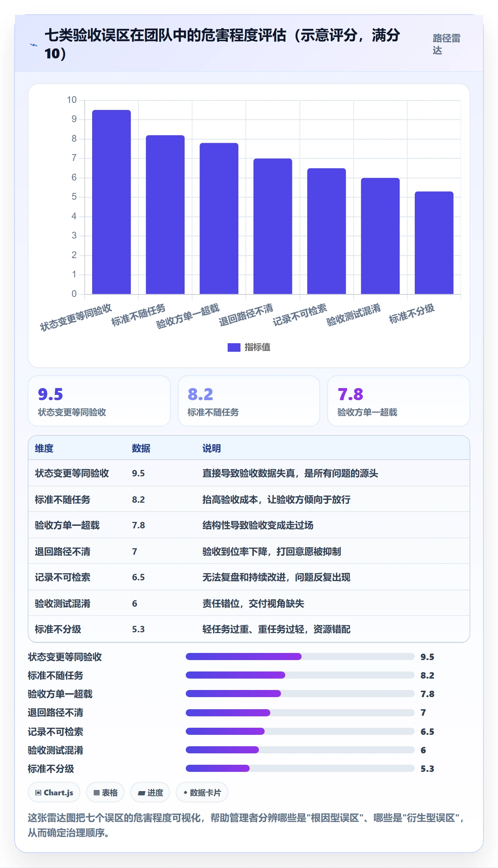The width and height of the screenshot is (498, 868).
Task: Click the chart bar for 退回路径不清
Action: tap(273, 226)
